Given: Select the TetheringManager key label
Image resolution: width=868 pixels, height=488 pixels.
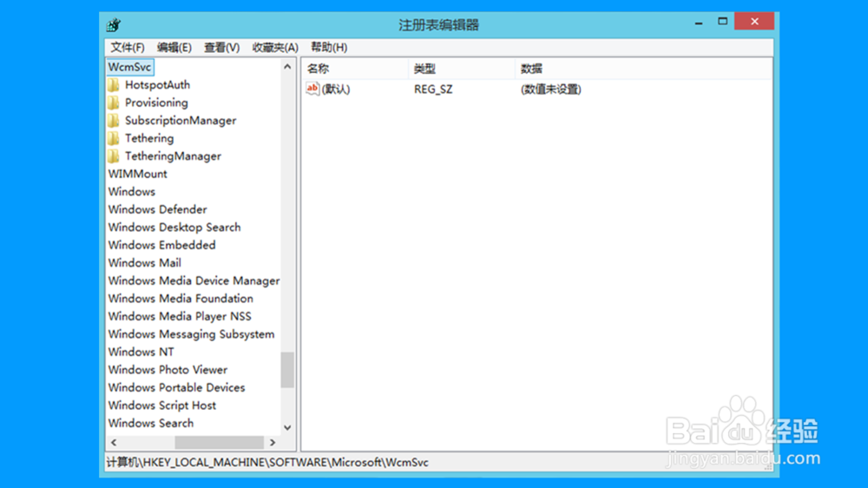Looking at the screenshot, I should click(x=173, y=155).
